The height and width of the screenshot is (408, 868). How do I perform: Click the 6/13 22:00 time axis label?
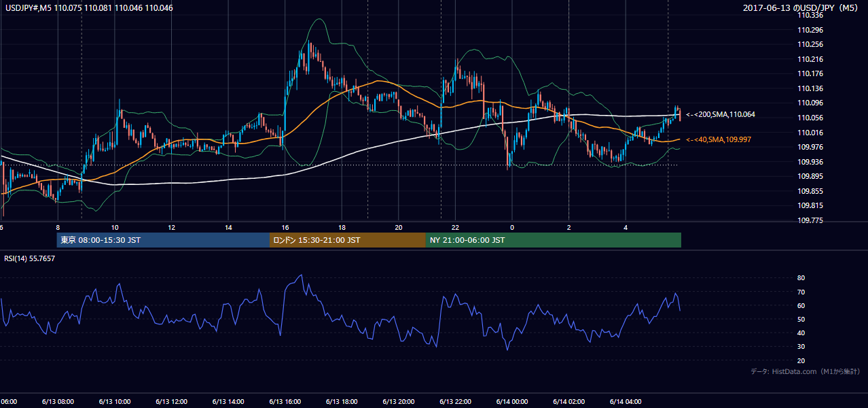455,401
